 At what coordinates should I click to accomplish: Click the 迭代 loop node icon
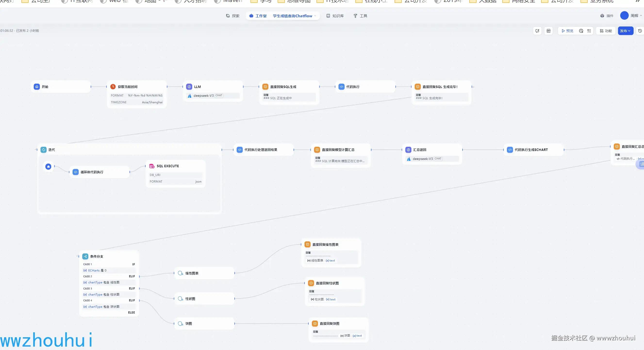[43, 150]
